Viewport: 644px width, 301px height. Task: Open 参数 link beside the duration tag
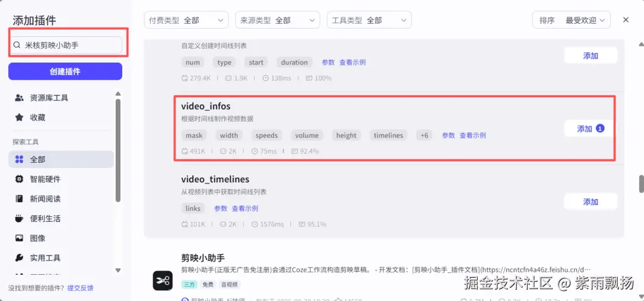[328, 63]
